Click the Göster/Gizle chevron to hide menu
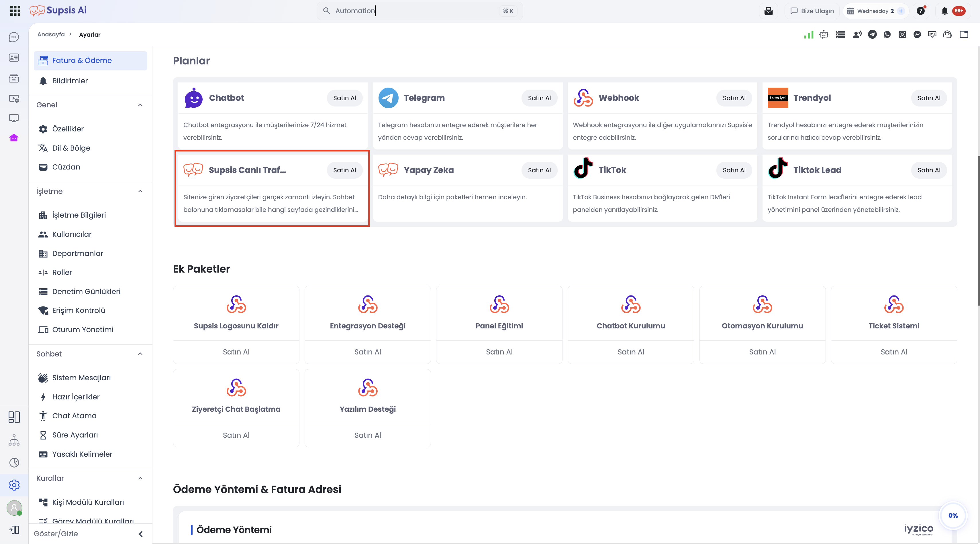Screen dimensions: 980x544 tap(141, 534)
